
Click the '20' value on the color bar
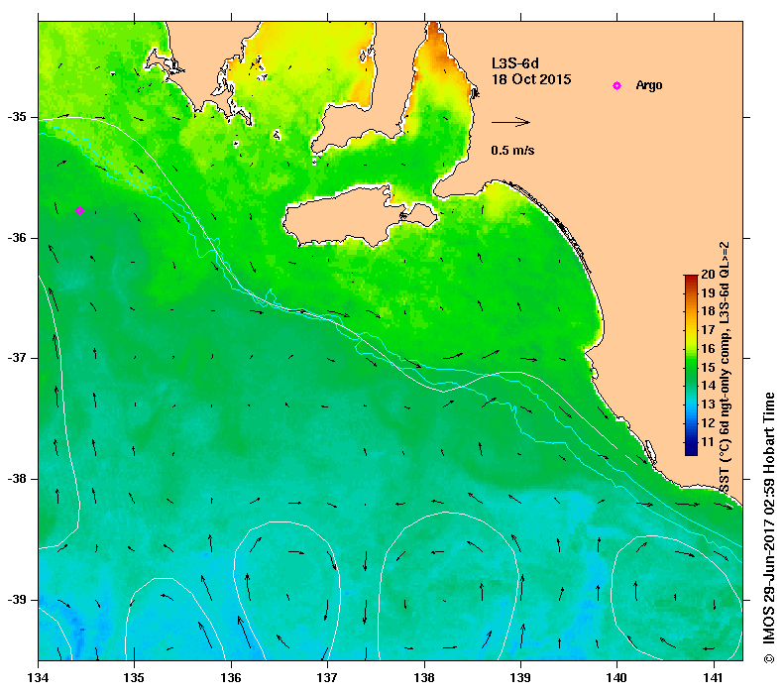tap(708, 274)
